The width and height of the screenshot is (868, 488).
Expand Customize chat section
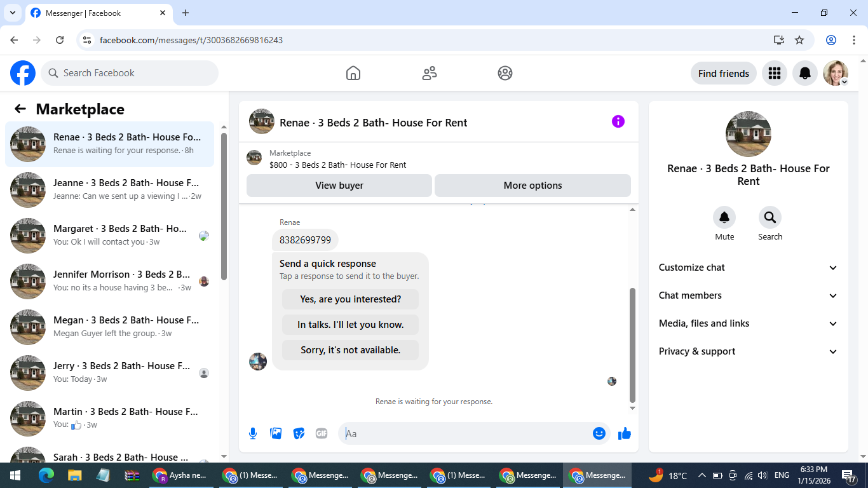pos(749,268)
